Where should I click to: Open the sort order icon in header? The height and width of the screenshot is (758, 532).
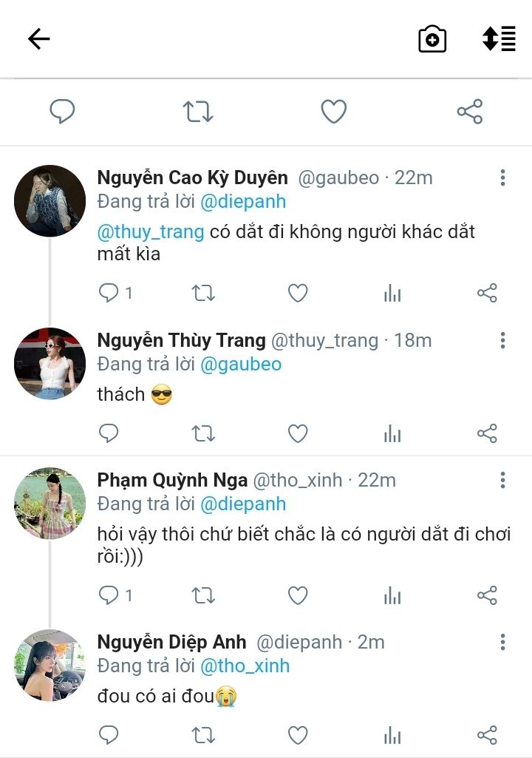tap(499, 39)
